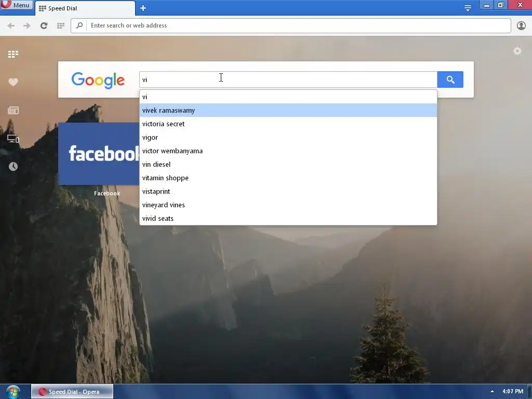
Task: Select the "vigor" suggestion
Action: (288, 137)
